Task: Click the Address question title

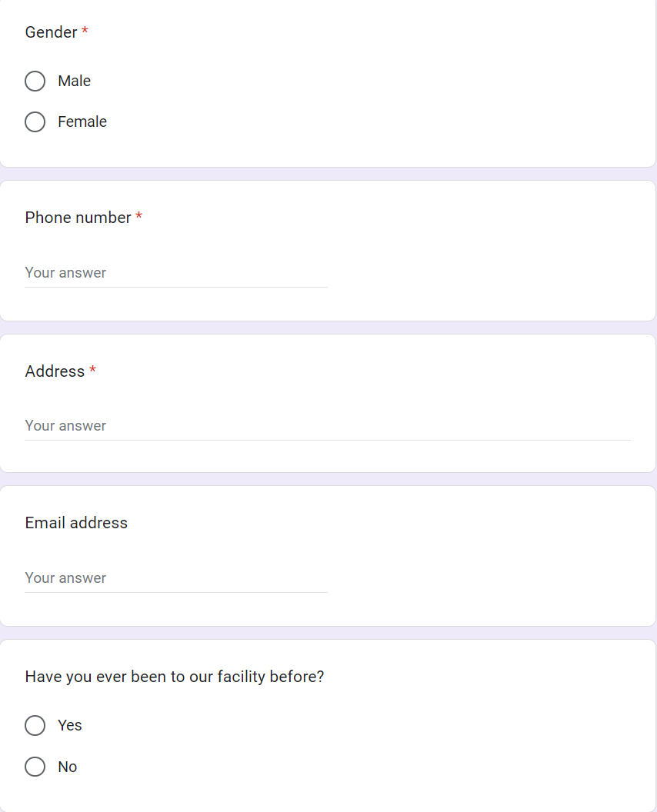Action: [x=55, y=371]
